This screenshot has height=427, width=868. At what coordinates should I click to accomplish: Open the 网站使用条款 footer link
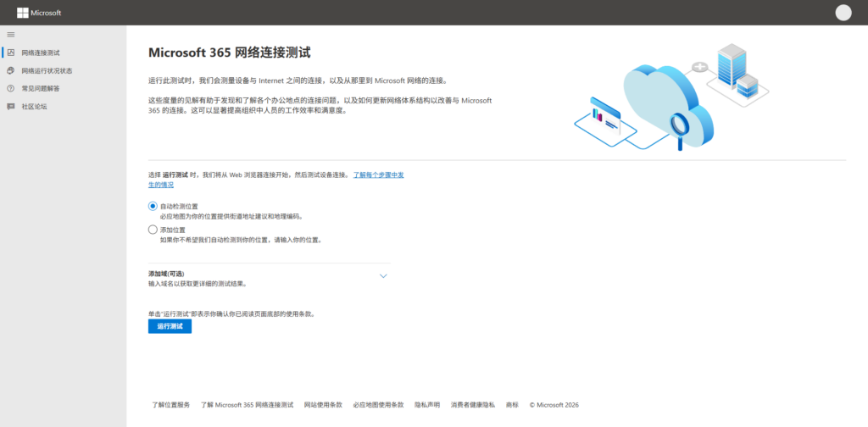(x=323, y=405)
